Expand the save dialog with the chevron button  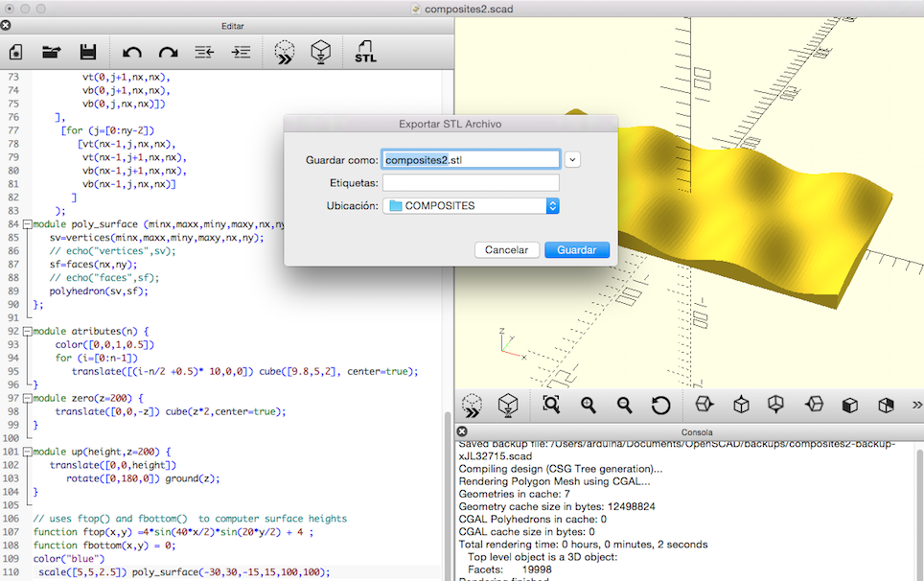572,160
